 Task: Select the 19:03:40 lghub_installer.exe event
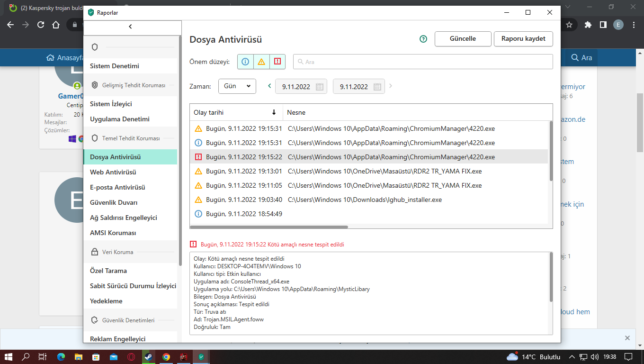[369, 200]
